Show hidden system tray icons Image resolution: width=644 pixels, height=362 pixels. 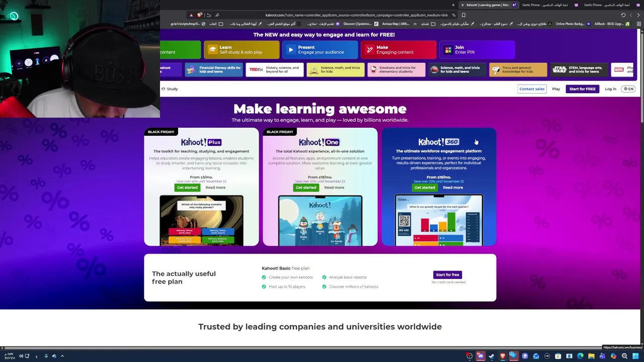tap(62, 356)
